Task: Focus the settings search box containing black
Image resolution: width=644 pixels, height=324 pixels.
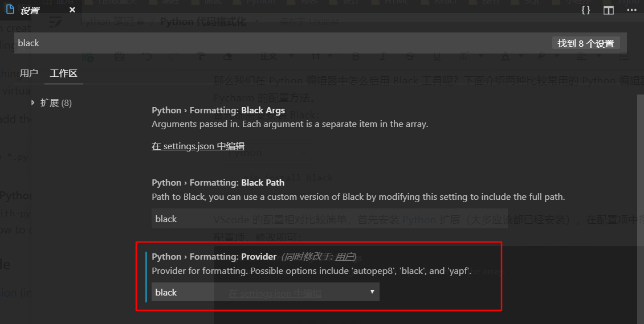Action: coord(320,43)
